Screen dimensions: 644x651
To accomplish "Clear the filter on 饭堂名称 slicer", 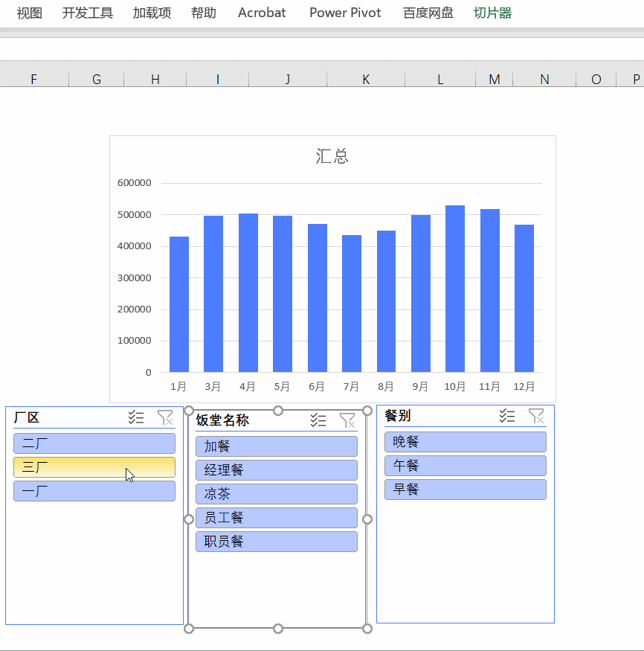I will click(347, 420).
